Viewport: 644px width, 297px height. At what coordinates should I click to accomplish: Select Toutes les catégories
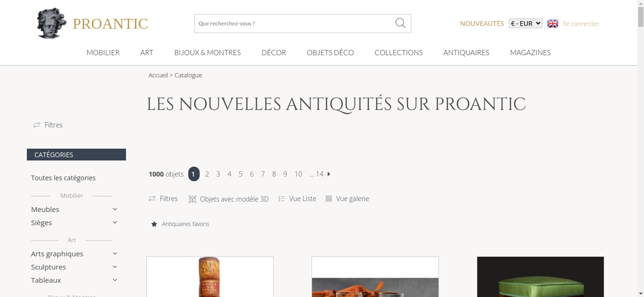tap(63, 178)
